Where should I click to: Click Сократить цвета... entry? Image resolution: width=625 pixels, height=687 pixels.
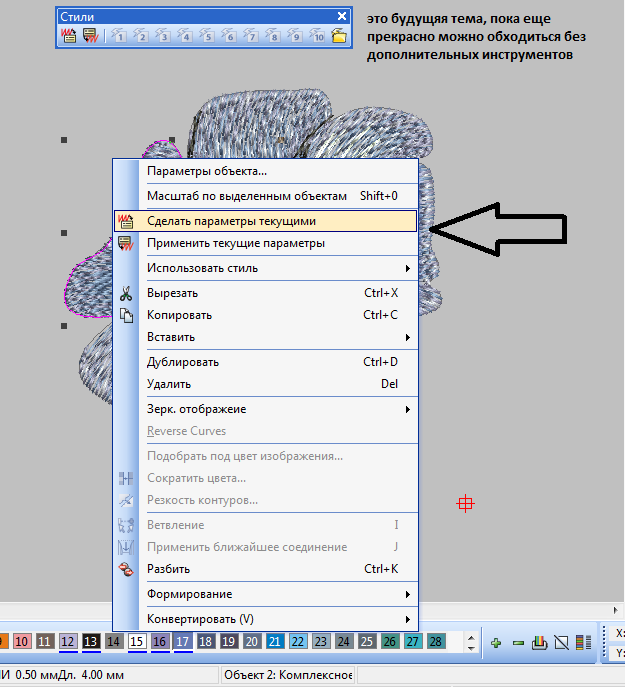266,478
